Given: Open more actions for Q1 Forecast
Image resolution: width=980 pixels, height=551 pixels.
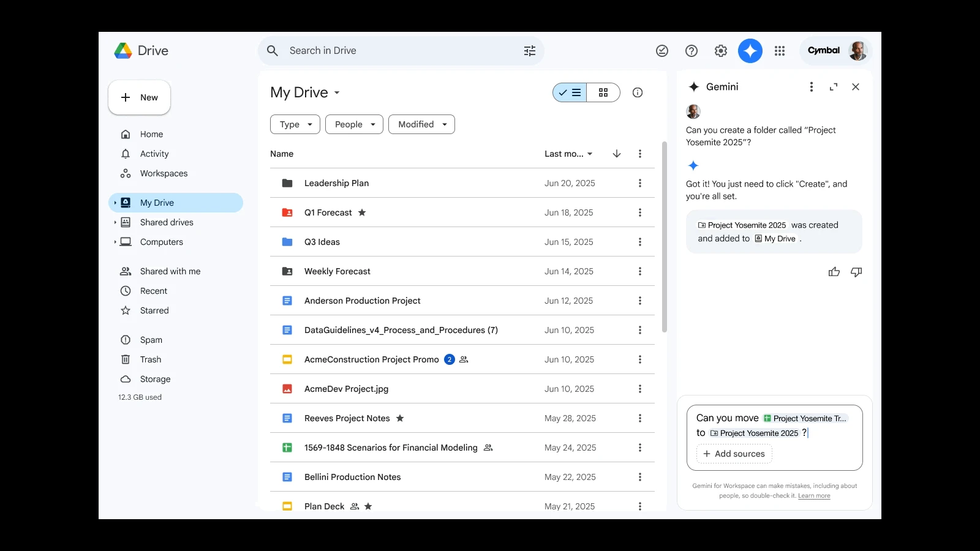Looking at the screenshot, I should click(x=640, y=212).
